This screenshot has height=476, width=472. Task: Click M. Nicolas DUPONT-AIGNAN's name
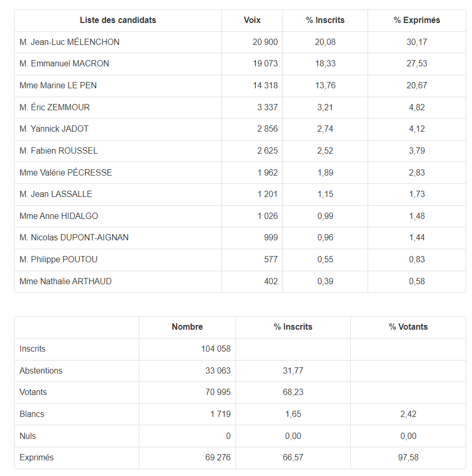click(74, 238)
